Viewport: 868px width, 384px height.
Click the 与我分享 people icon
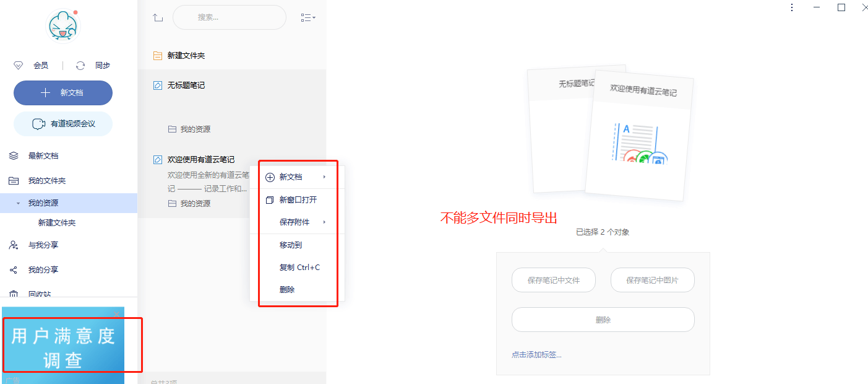[x=14, y=245]
